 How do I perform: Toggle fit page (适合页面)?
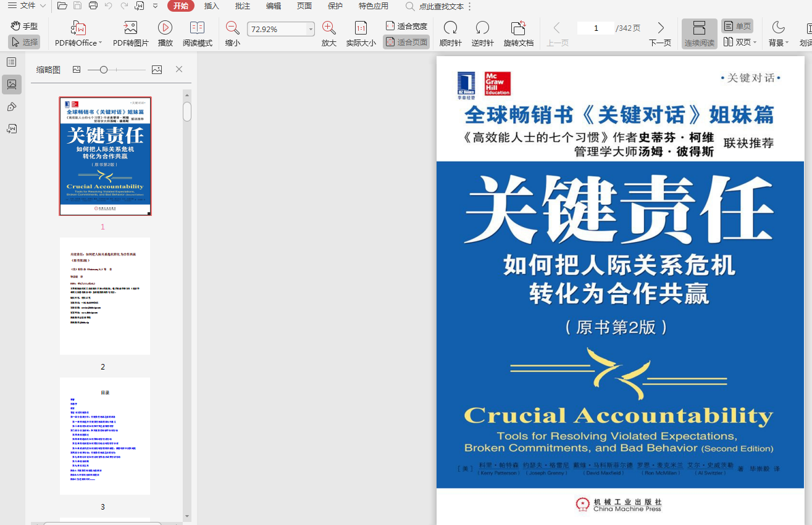point(406,43)
